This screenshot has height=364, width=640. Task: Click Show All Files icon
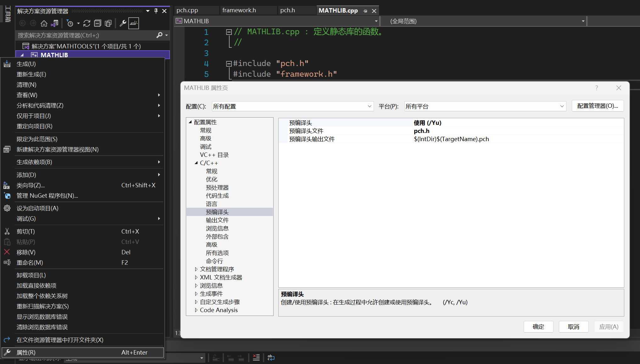108,23
